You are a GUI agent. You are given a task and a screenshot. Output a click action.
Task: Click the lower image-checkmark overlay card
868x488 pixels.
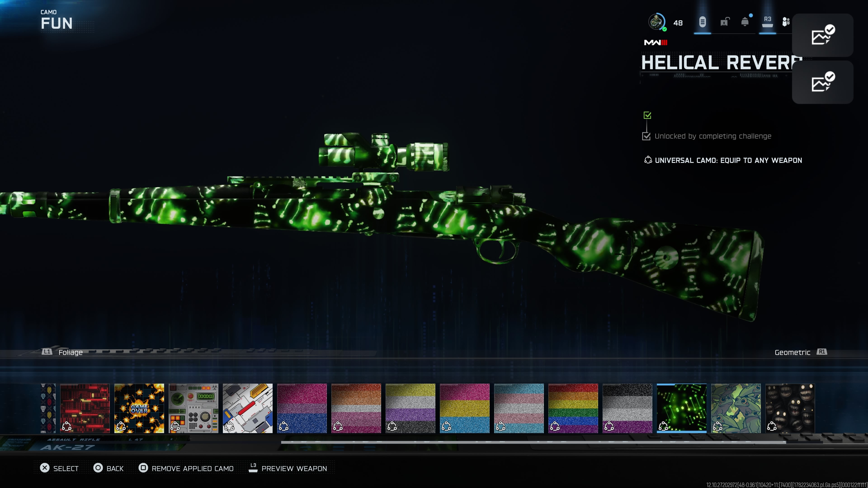tap(823, 82)
